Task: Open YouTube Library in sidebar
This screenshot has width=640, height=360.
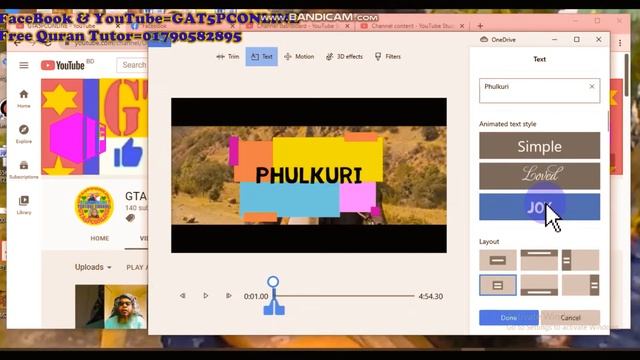Action: click(24, 205)
